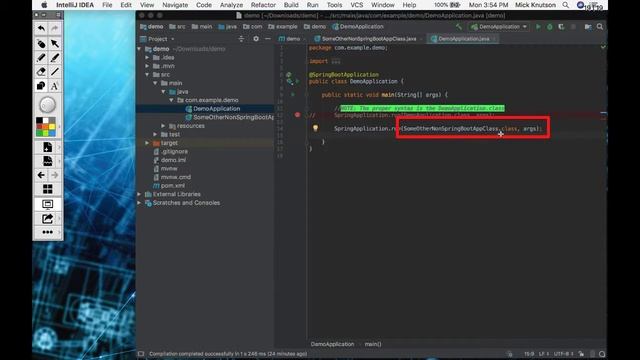Viewport: 640px width, 360px height.
Task: Select the DemoApplication.java editor tab
Action: (462, 39)
